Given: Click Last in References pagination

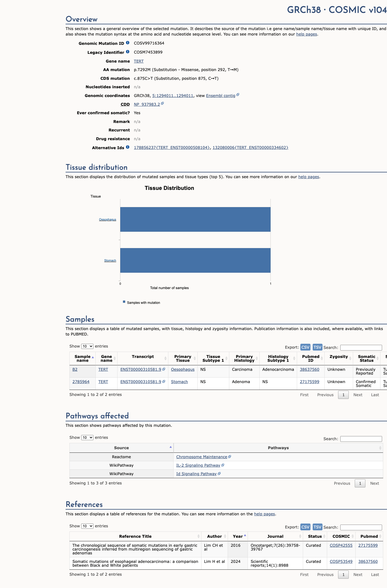Looking at the screenshot, I should (375, 575).
